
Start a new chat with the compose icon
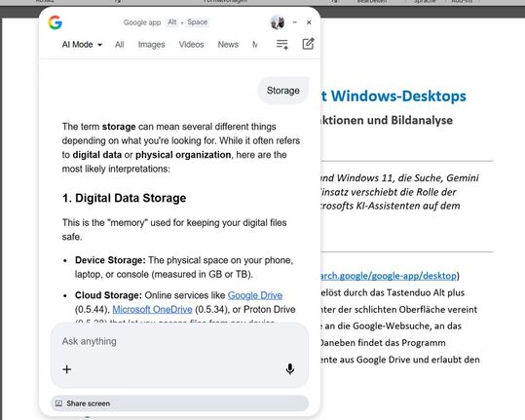(x=308, y=44)
